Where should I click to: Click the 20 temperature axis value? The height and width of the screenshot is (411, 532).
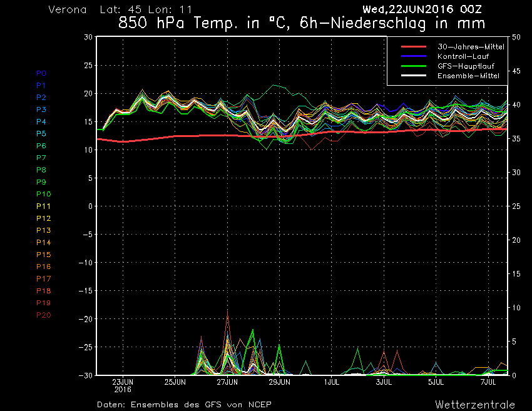pyautogui.click(x=88, y=94)
